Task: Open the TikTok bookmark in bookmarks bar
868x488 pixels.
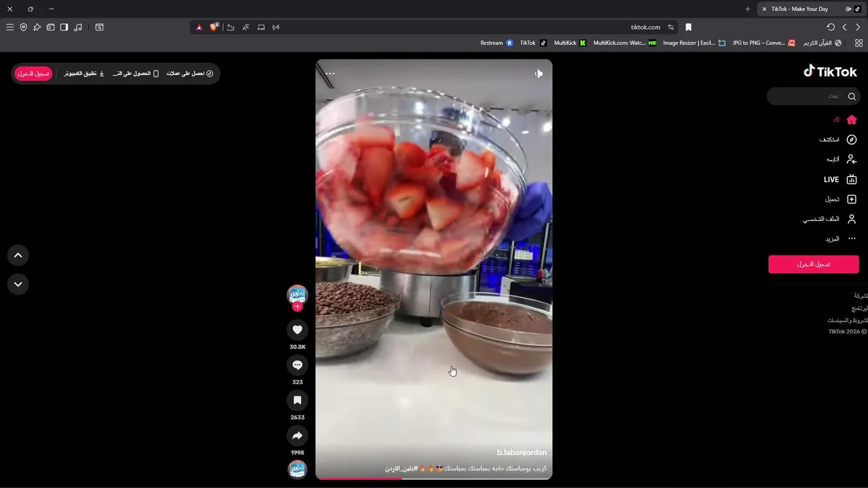Action: tap(533, 43)
